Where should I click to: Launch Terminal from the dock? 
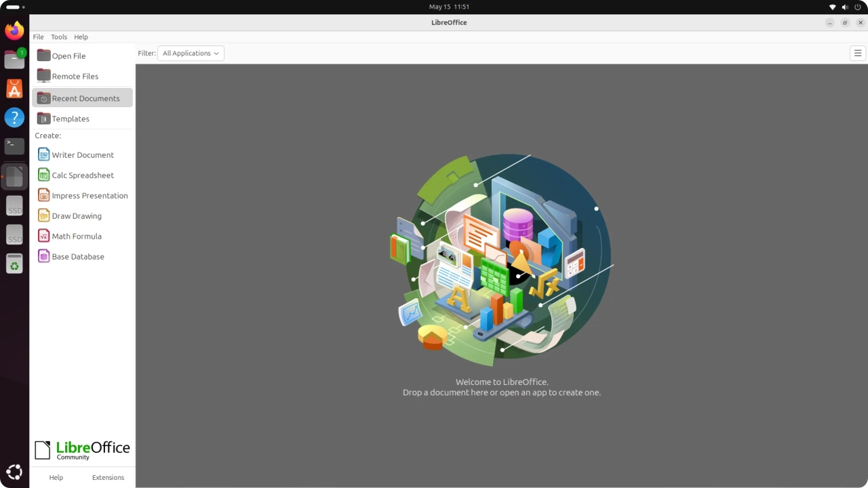pyautogui.click(x=14, y=146)
